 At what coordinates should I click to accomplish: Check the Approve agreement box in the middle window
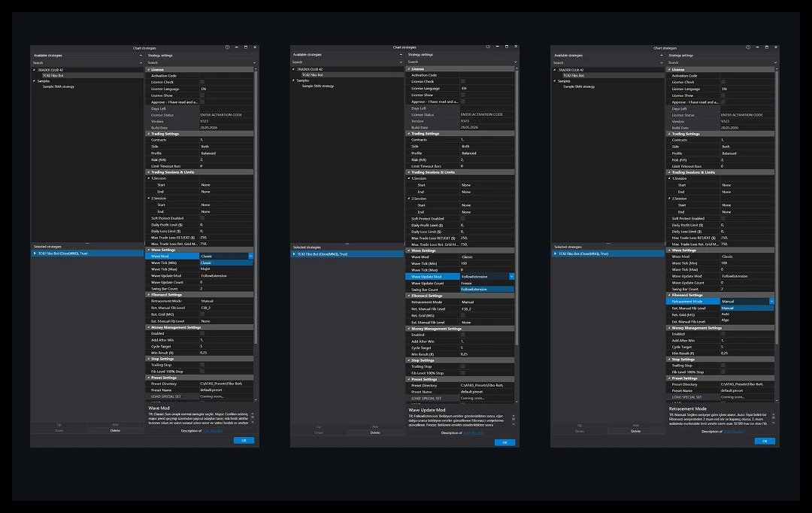(463, 102)
